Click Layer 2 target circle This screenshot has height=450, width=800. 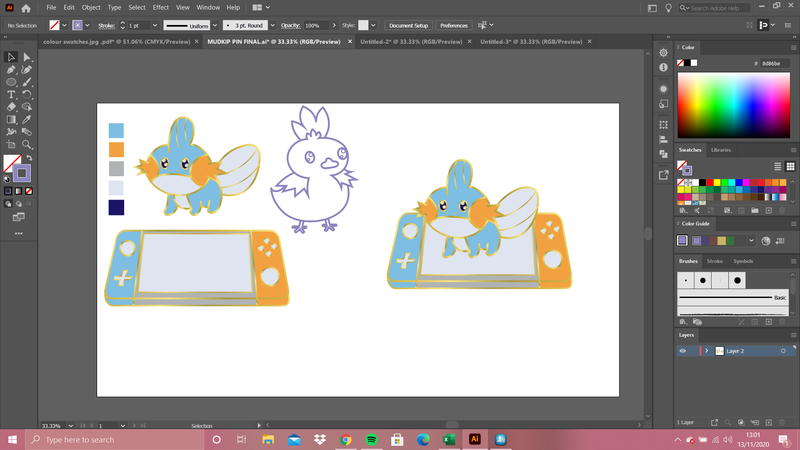click(x=783, y=351)
